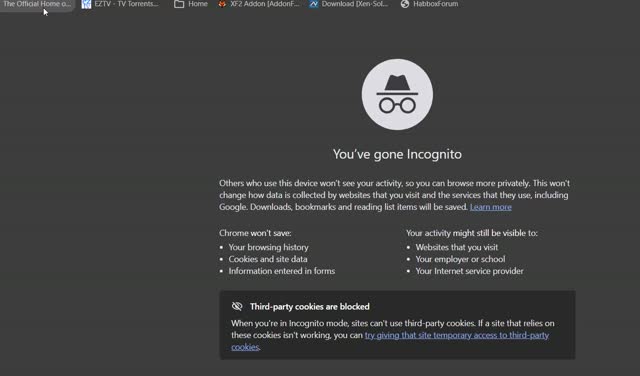This screenshot has height=376, width=640.
Task: Click the 'Third-party cookies are blocked' title
Action: click(310, 307)
